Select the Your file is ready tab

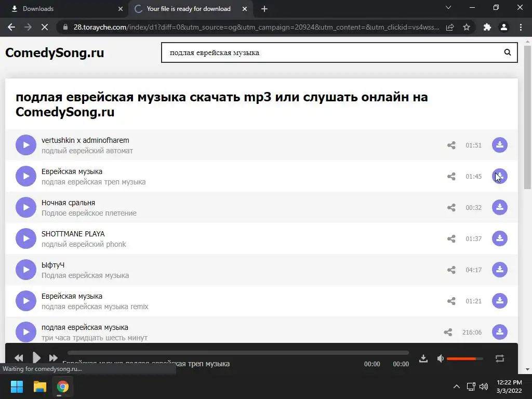coord(188,9)
